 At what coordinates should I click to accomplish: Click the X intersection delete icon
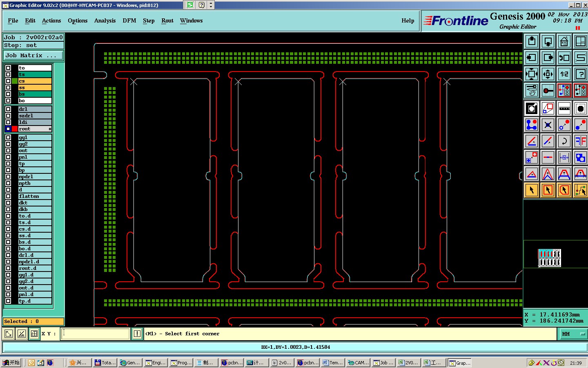tap(548, 125)
